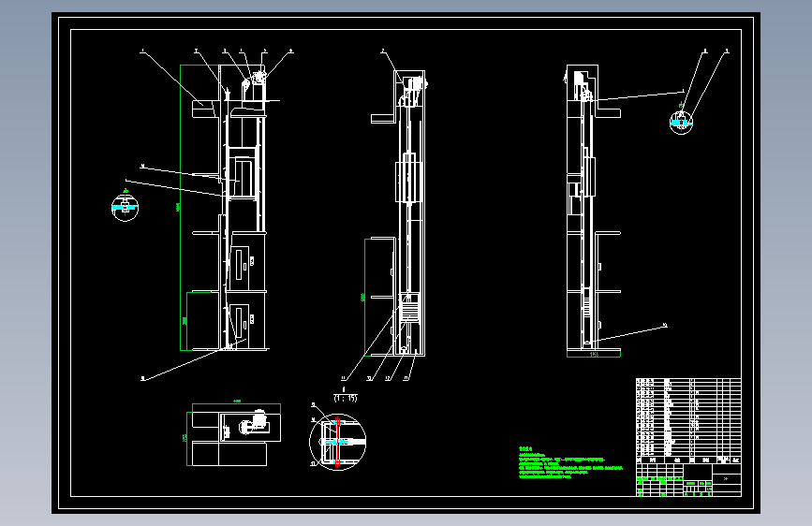This screenshot has width=812, height=526.
Task: Select the small detail circle at upper right
Action: (x=681, y=123)
